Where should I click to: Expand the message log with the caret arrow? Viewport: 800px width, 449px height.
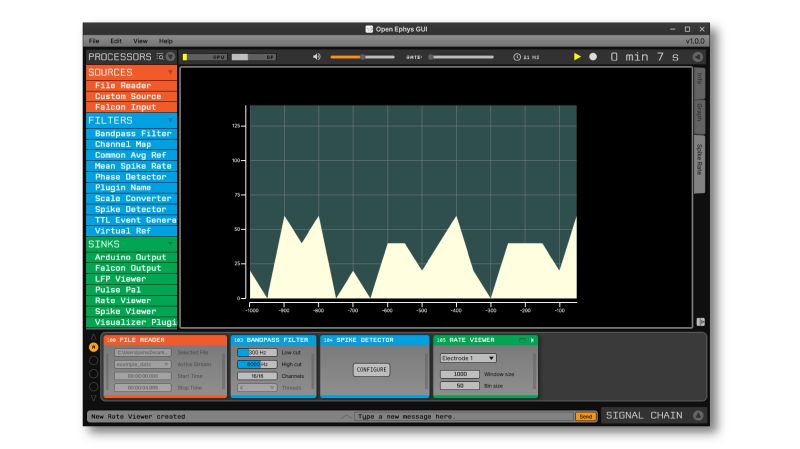346,416
